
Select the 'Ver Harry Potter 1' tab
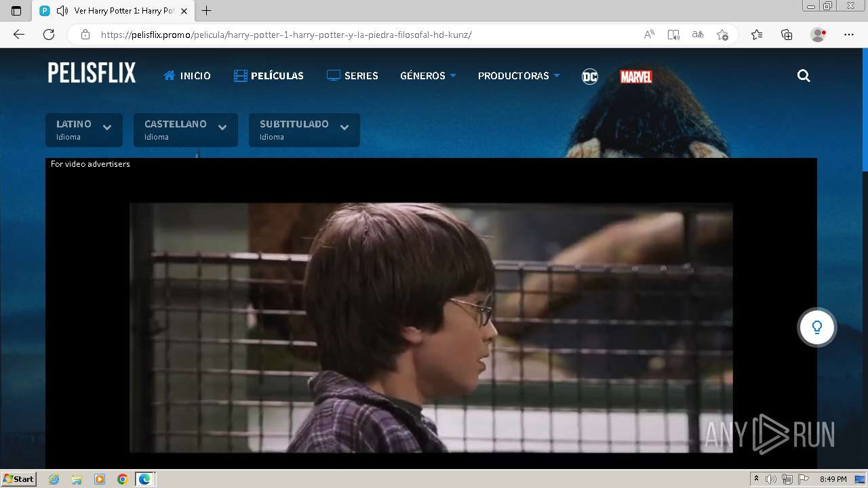113,11
